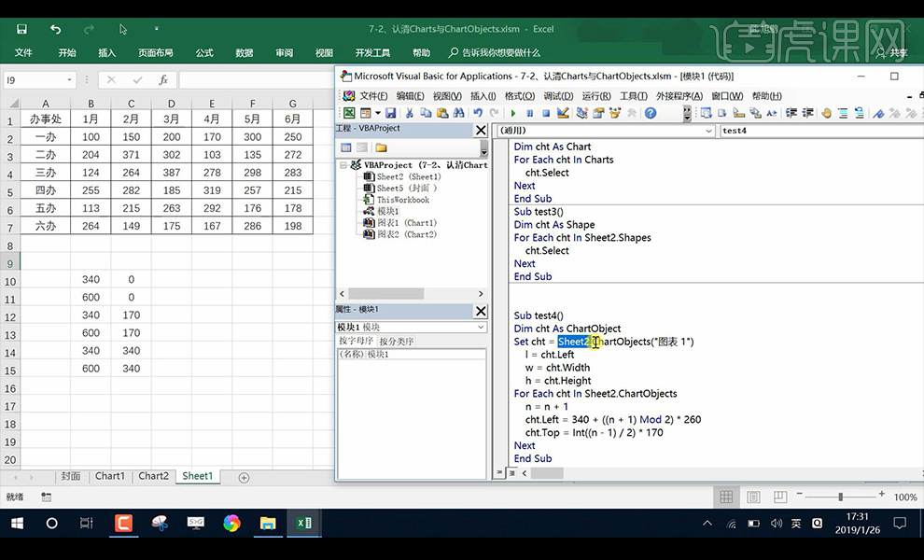Switch to the Chart1 sheet tab
The width and height of the screenshot is (924, 560).
(x=110, y=476)
